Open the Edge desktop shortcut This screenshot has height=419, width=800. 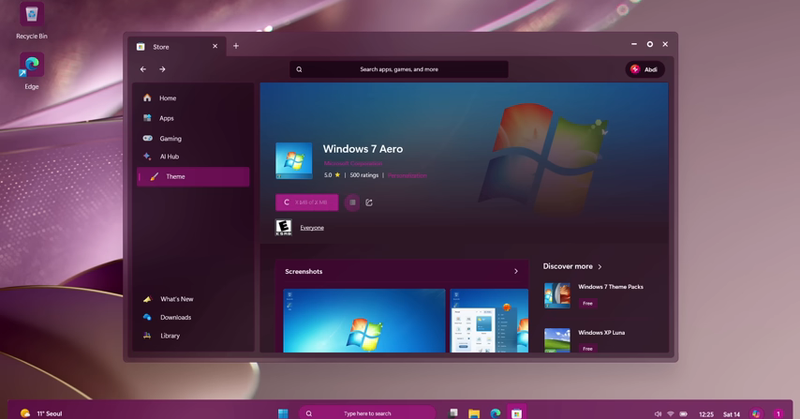32,71
